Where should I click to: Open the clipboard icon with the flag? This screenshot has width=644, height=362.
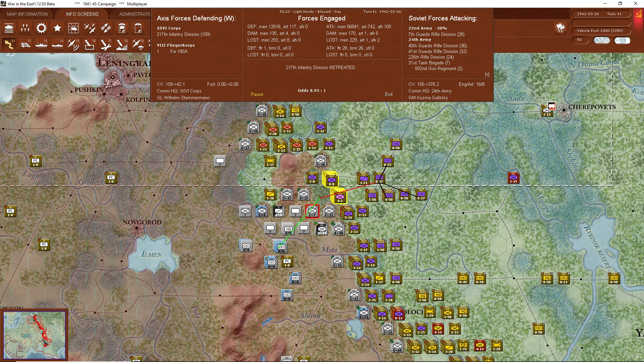click(x=122, y=28)
